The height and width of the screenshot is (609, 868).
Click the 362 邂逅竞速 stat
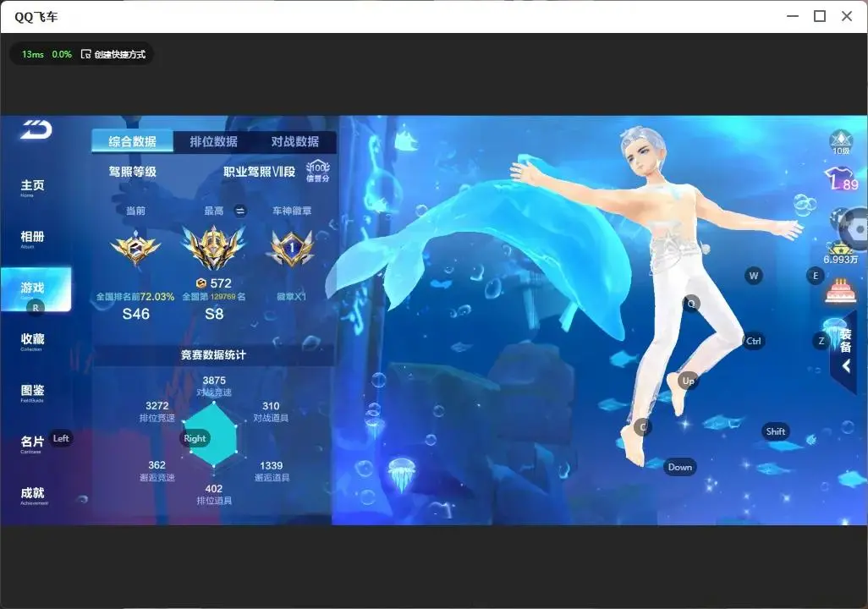[x=157, y=470]
